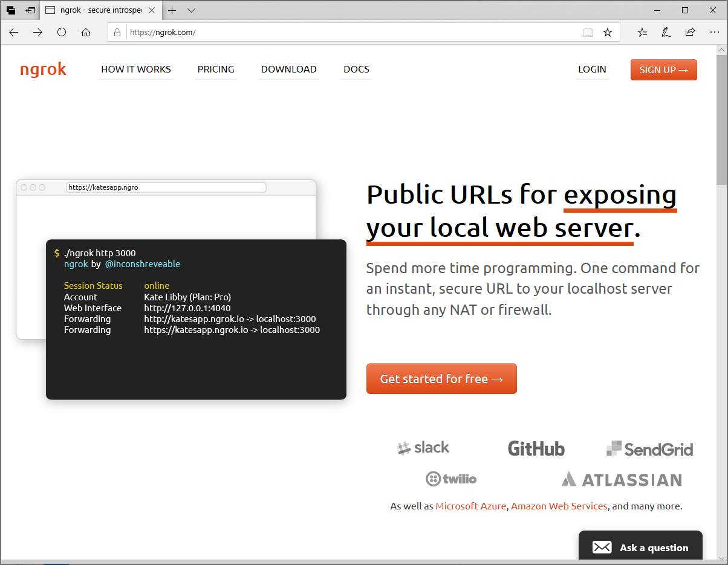Open a new tab with plus
This screenshot has width=728, height=565.
(x=172, y=10)
